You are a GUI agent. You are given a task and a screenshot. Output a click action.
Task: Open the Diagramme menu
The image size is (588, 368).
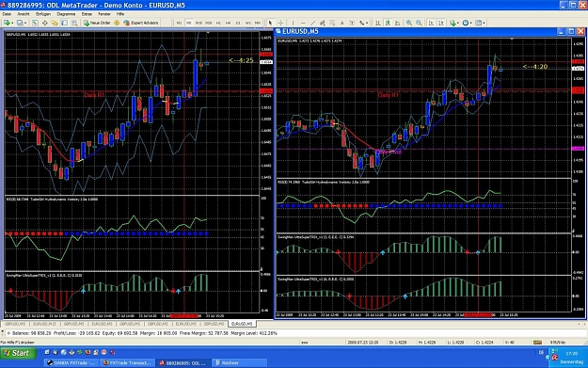[66, 14]
